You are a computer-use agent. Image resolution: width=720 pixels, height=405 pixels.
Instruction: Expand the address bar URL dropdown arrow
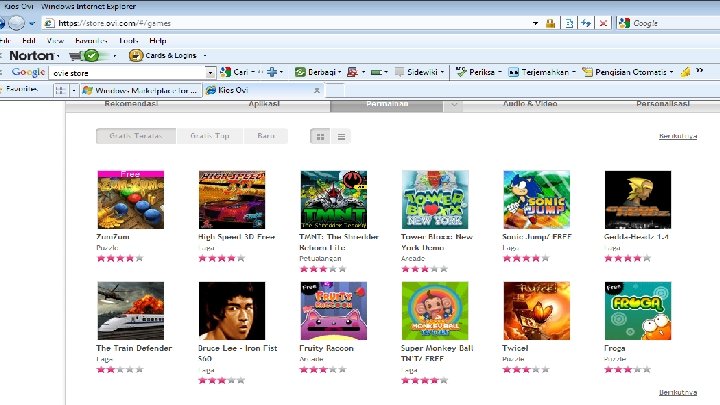535,23
